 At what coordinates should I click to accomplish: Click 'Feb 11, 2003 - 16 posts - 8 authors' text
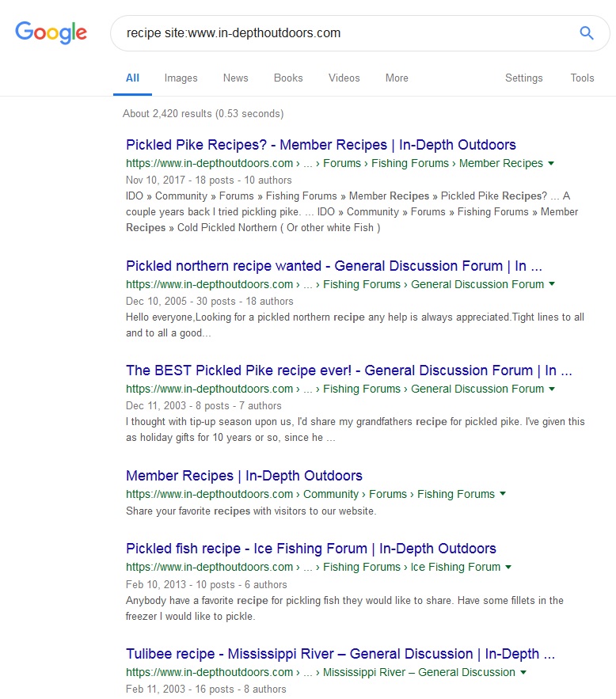pos(206,690)
